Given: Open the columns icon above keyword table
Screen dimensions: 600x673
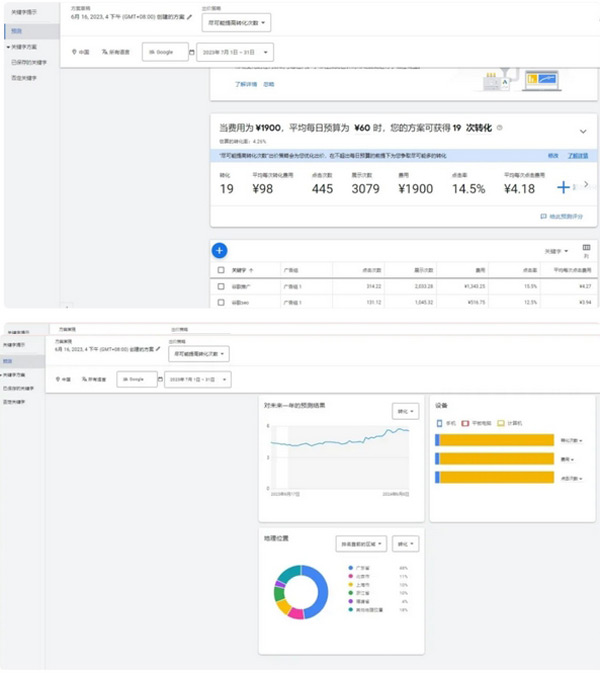Looking at the screenshot, I should 586,248.
